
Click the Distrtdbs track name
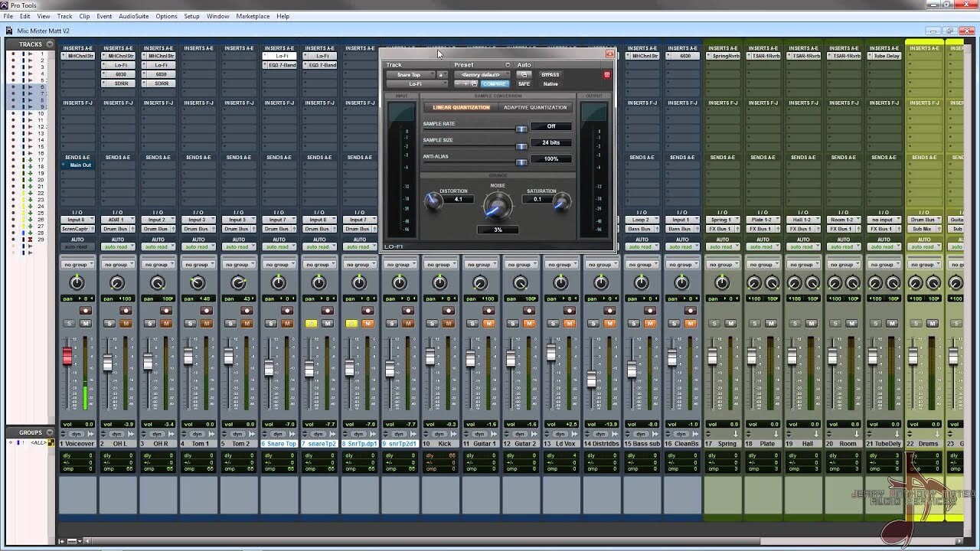pos(601,444)
